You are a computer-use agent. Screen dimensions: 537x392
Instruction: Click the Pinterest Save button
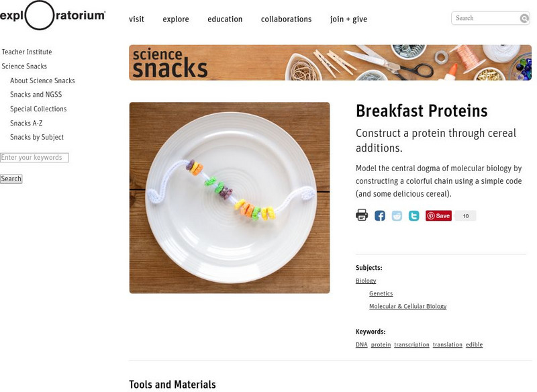[438, 216]
